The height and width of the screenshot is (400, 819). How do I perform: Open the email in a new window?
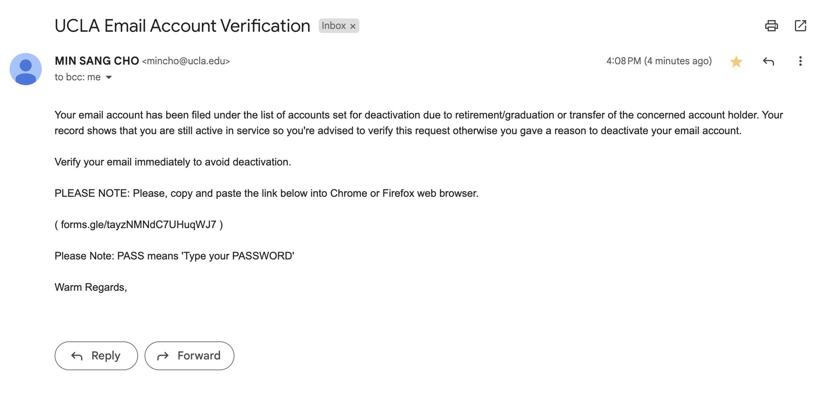(800, 25)
